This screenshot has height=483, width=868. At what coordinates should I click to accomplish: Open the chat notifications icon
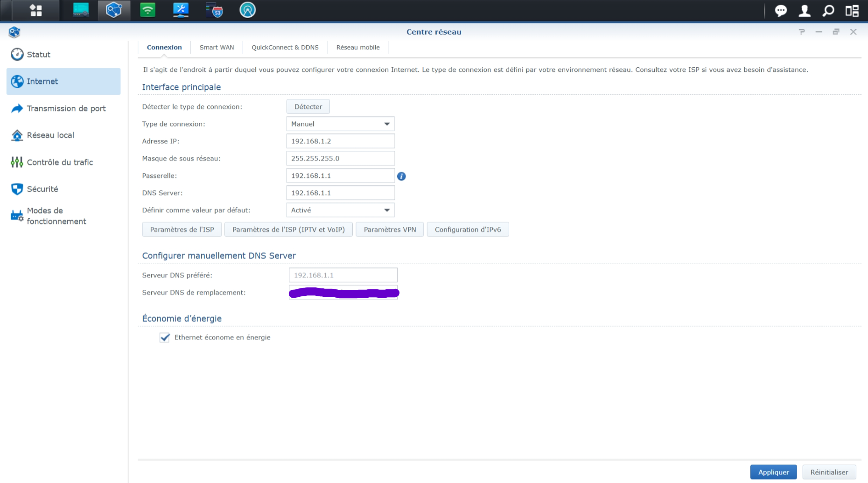780,10
